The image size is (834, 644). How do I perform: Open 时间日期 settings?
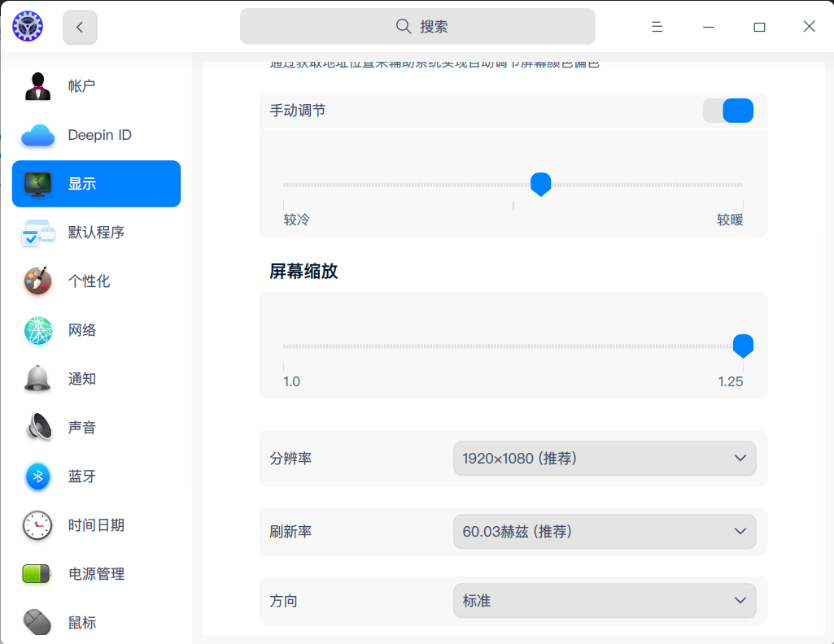click(x=96, y=525)
